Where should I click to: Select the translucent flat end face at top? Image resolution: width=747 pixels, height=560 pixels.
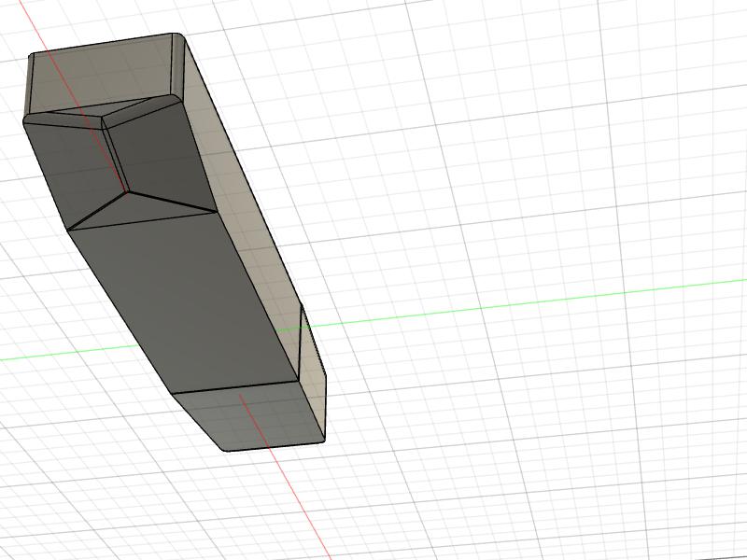[x=103, y=72]
